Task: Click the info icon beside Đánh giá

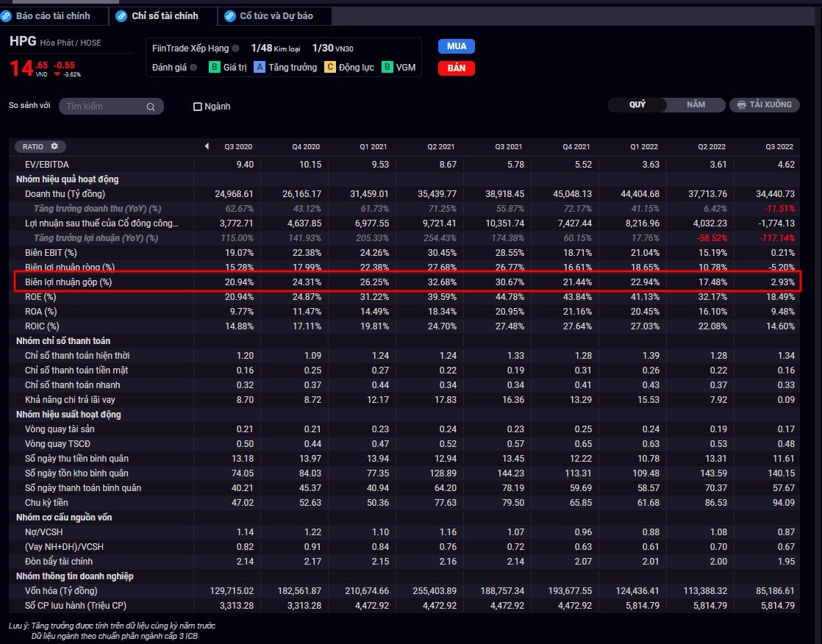Action: click(193, 68)
